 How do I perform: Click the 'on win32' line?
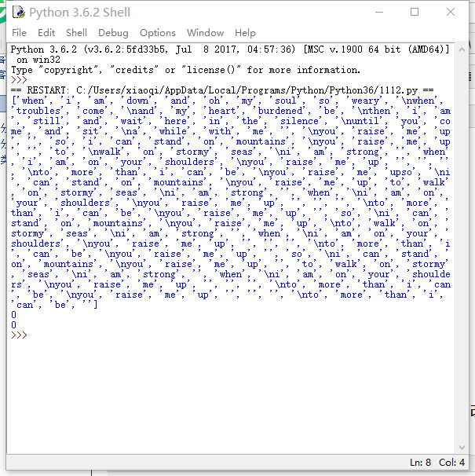pos(38,60)
